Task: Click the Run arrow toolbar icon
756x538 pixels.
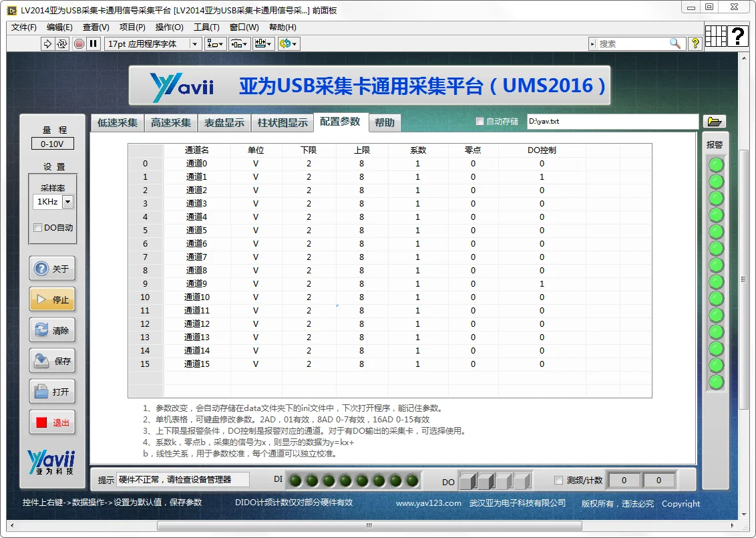Action: coord(47,44)
